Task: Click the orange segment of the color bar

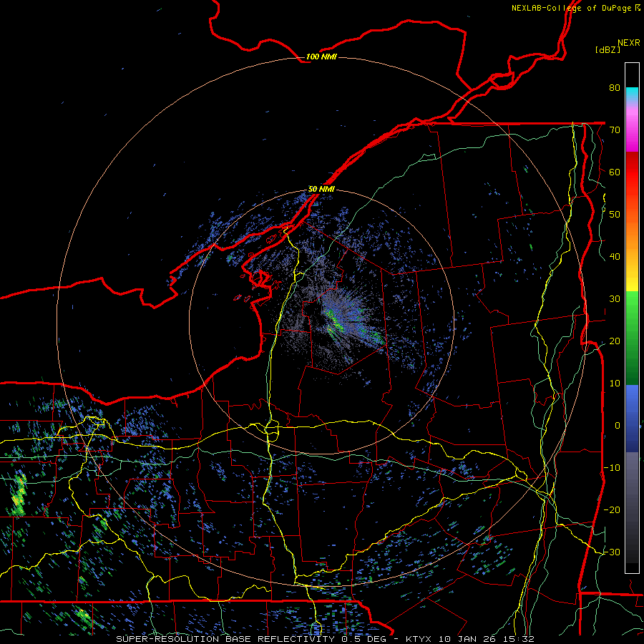Action: pyautogui.click(x=632, y=238)
